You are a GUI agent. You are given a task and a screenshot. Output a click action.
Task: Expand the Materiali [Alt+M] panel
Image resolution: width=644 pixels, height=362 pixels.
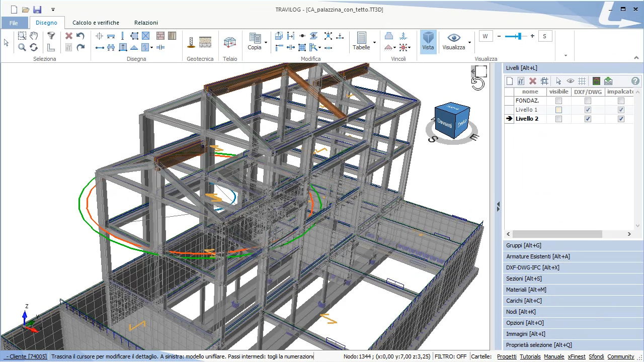coord(526,290)
